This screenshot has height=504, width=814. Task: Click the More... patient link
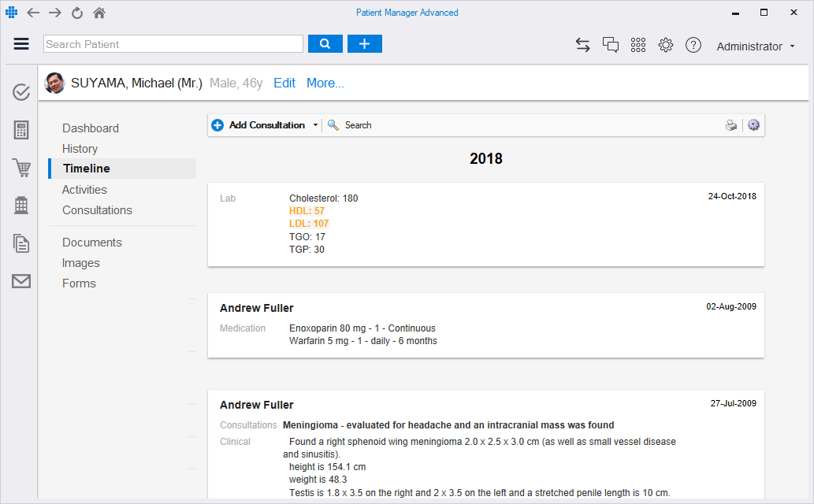coord(325,83)
